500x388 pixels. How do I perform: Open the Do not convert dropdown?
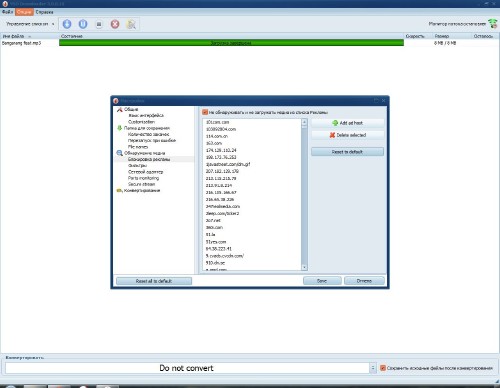click(x=373, y=368)
